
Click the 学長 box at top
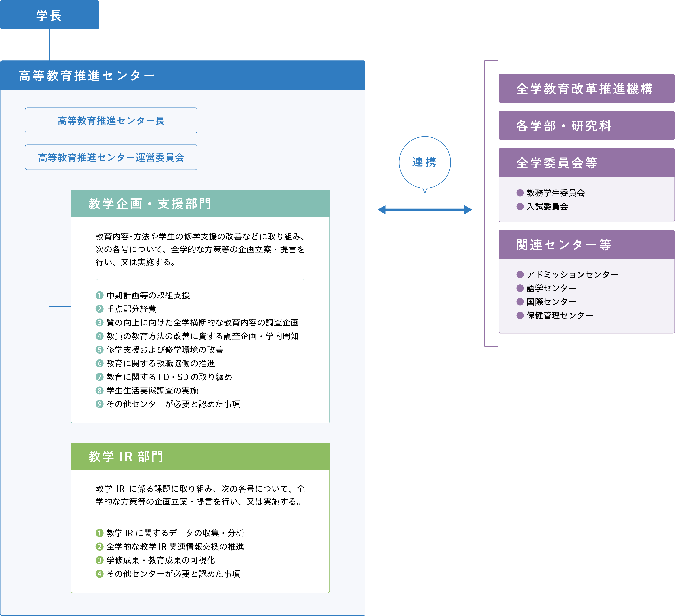(x=49, y=15)
